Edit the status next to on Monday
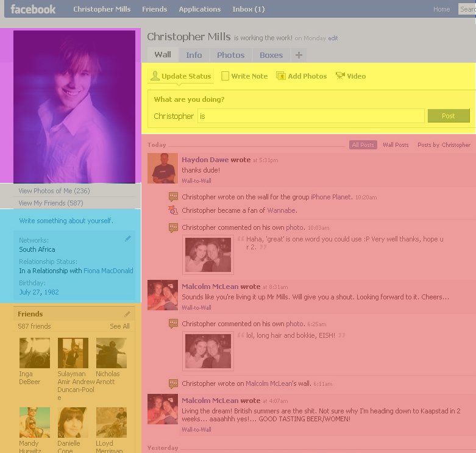Screen dimensions: 476x453 coord(333,38)
